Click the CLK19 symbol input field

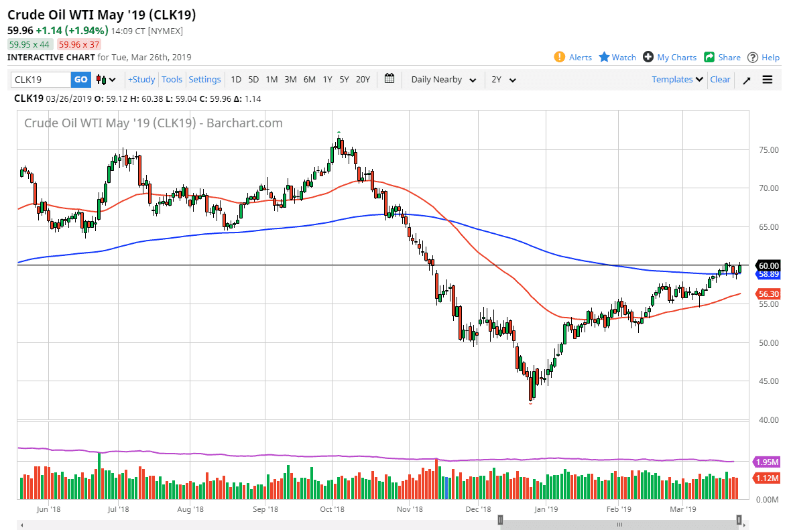[40, 79]
